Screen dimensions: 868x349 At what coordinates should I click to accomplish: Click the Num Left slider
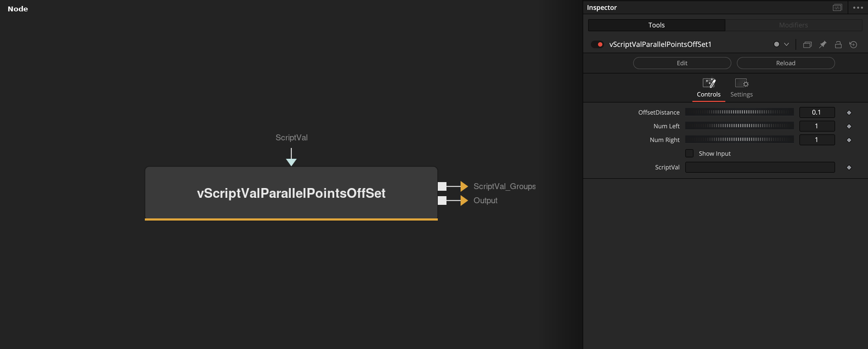tap(739, 126)
